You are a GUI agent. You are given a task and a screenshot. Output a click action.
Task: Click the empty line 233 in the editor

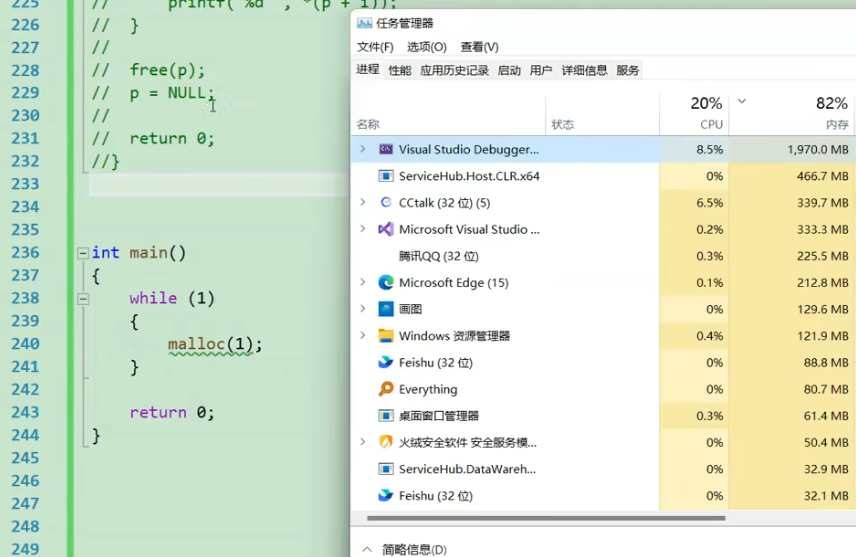[218, 185]
